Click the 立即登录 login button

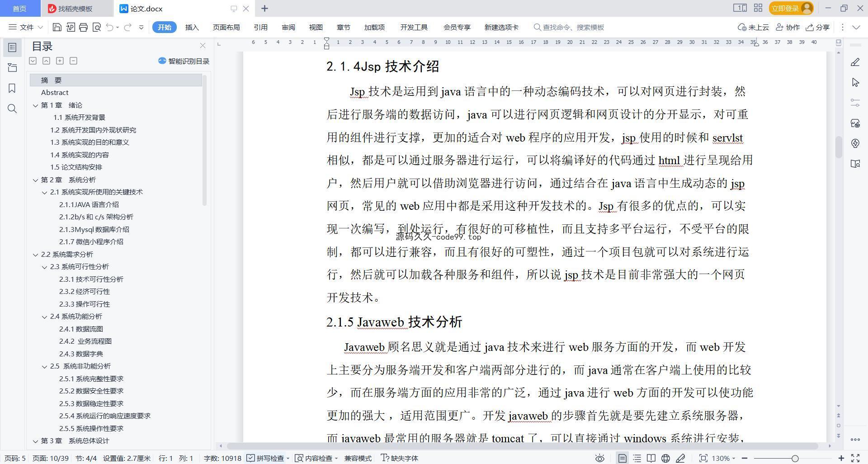pyautogui.click(x=791, y=8)
